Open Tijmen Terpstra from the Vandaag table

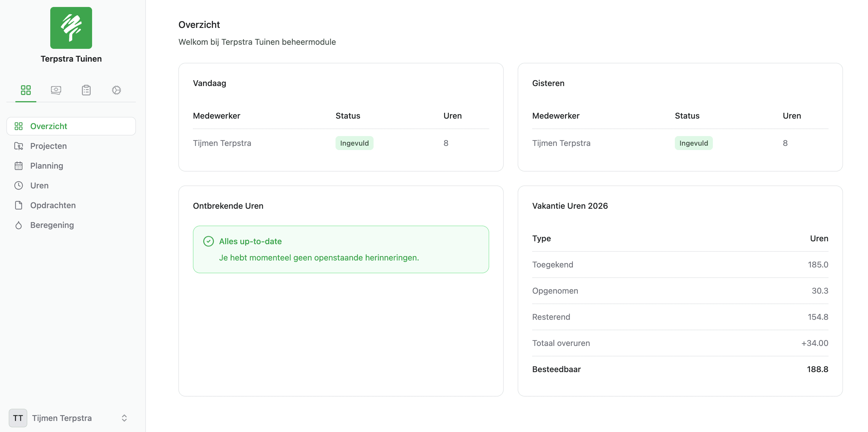coord(222,143)
